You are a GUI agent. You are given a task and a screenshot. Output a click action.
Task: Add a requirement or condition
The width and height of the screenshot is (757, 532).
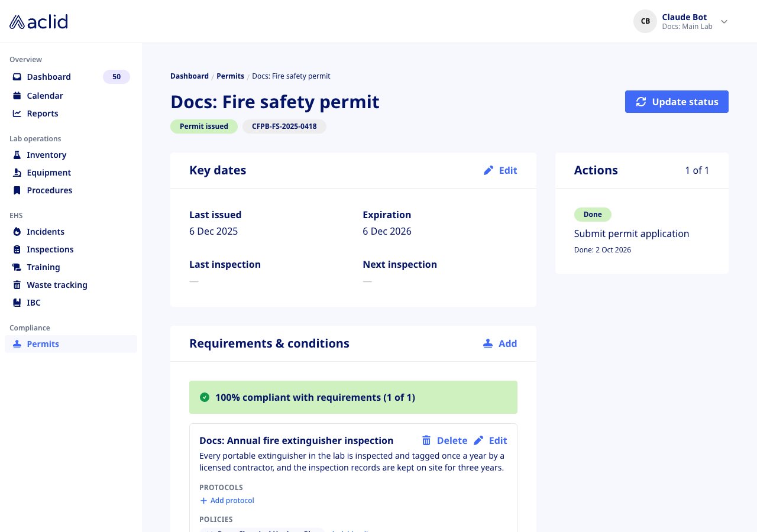coord(500,343)
